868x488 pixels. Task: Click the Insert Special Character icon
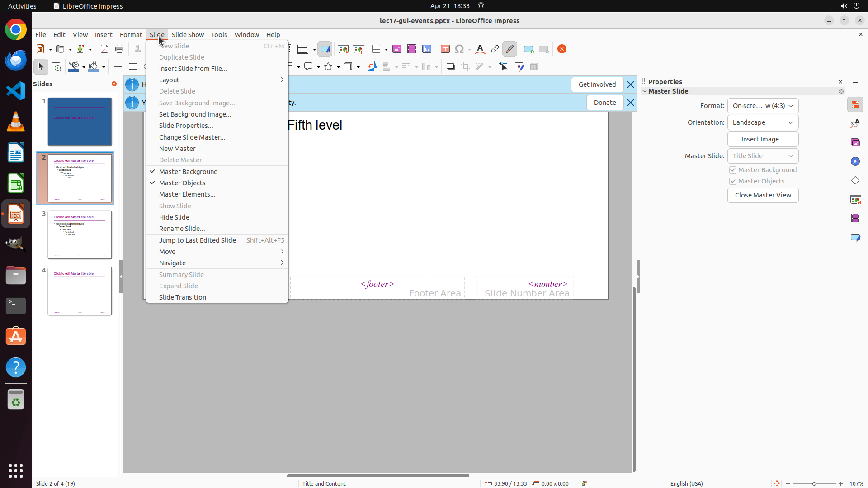point(460,49)
